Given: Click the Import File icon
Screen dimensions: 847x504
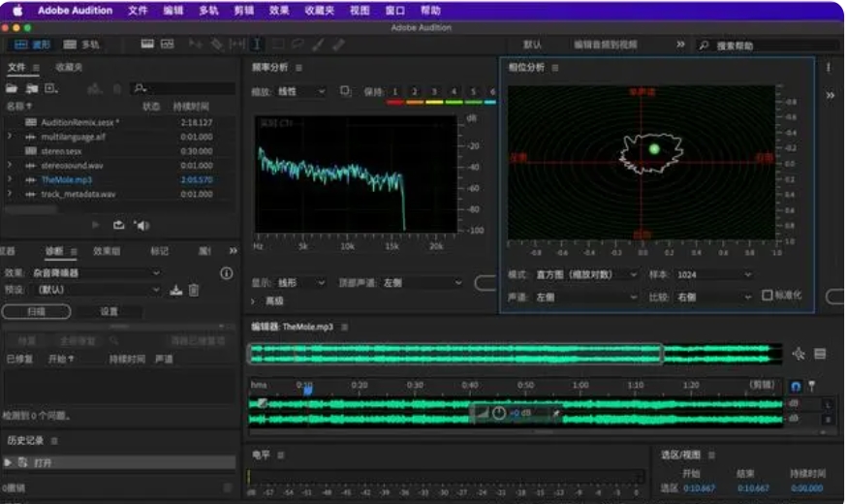Looking at the screenshot, I should point(32,88).
